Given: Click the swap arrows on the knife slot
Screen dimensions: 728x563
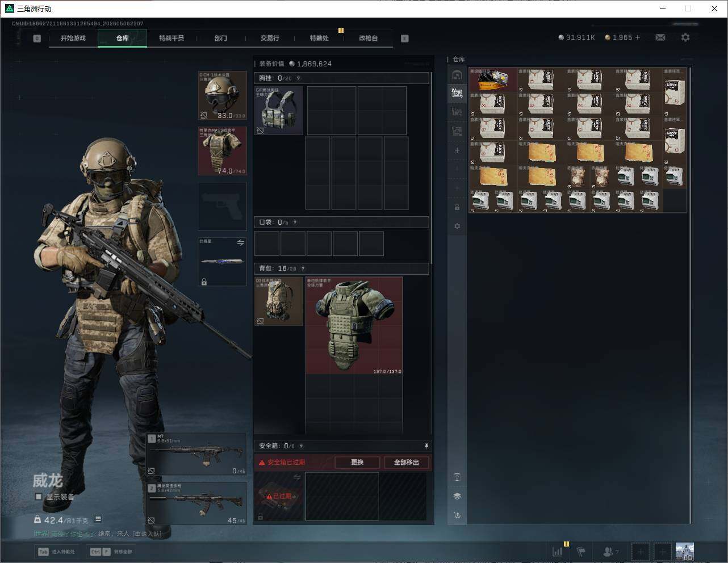Looking at the screenshot, I should click(241, 243).
